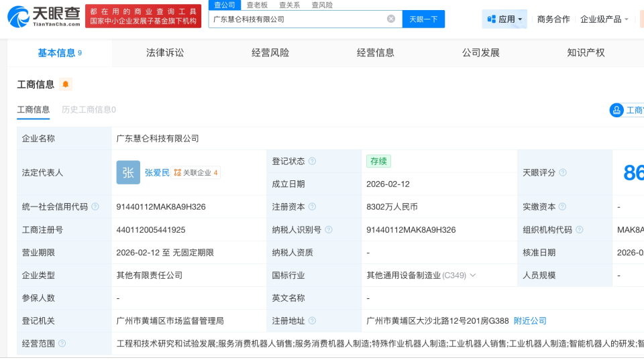Open the 知识产权 tab

[x=586, y=53]
